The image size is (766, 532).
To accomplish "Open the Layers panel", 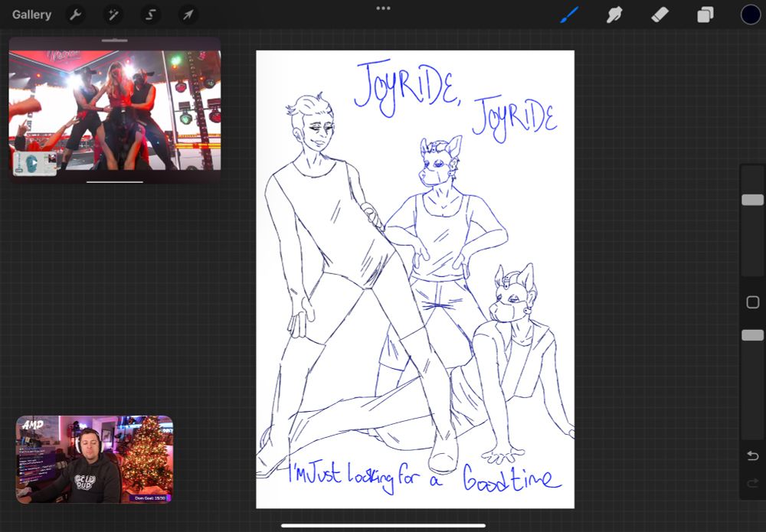I will [x=705, y=15].
